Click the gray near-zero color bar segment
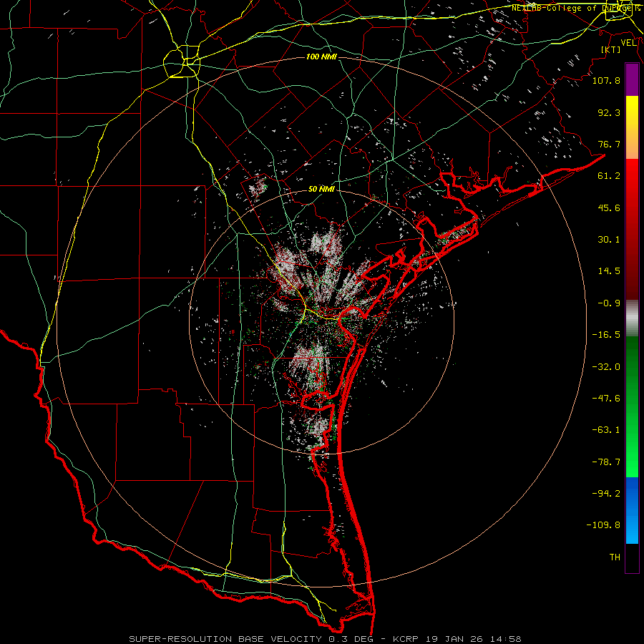Screen dimensions: 644x644 (632, 318)
